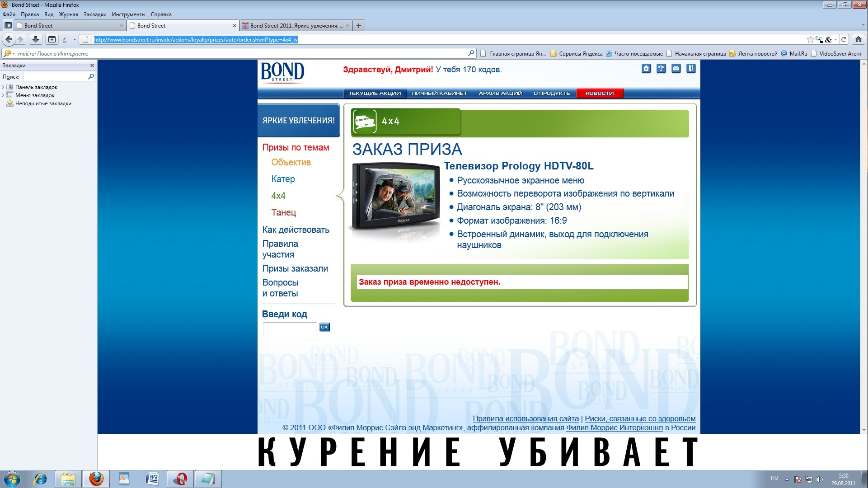
Task: Open the Firefox Downloads arrow button
Action: click(x=36, y=39)
